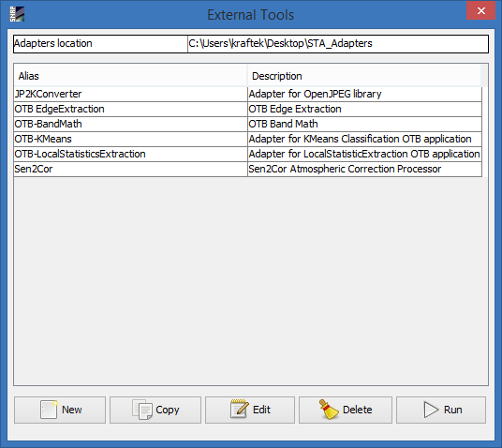Close the External Tools dialog
This screenshot has width=502, height=448.
click(x=480, y=11)
